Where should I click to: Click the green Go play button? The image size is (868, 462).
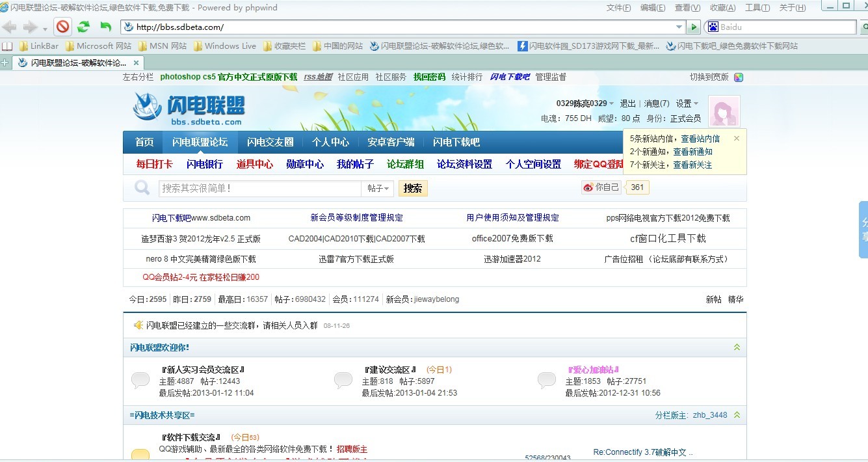(694, 27)
